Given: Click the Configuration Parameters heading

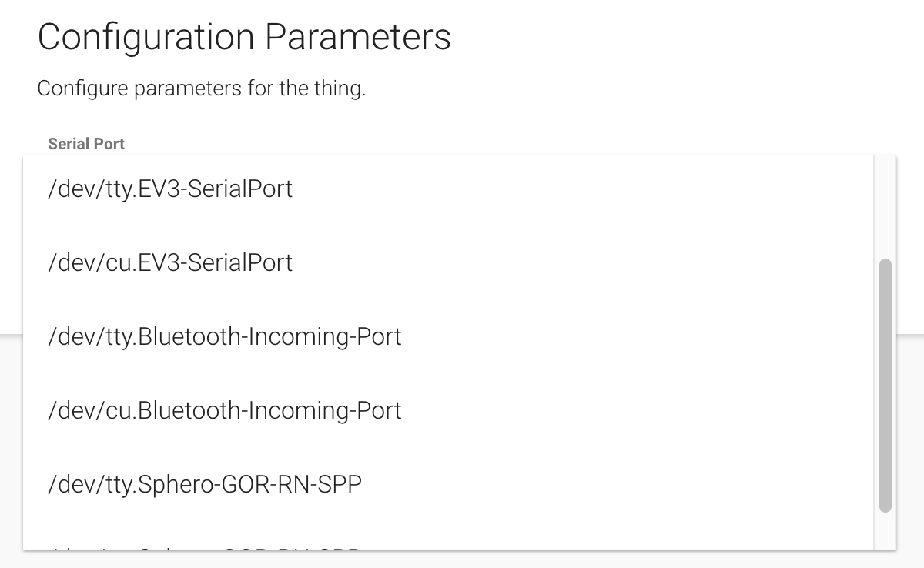Looking at the screenshot, I should (x=244, y=37).
